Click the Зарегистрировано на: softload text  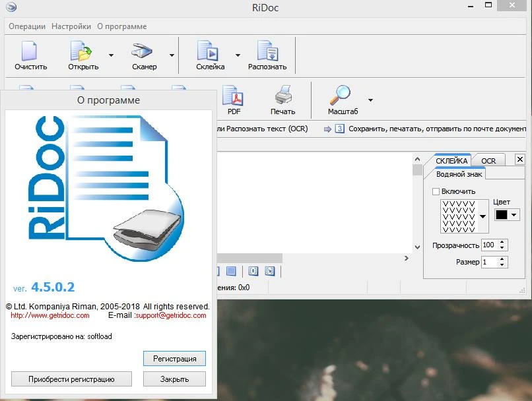coord(61,336)
